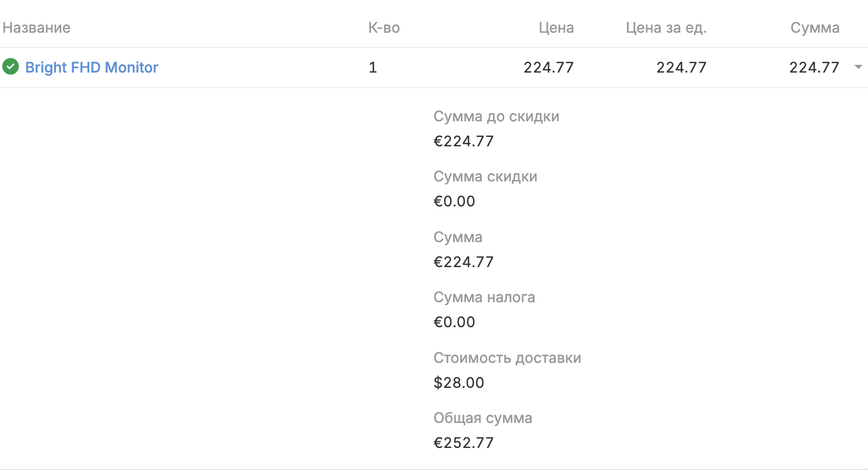Click the $28.00 delivery cost value
The image size is (868, 470).
click(458, 382)
